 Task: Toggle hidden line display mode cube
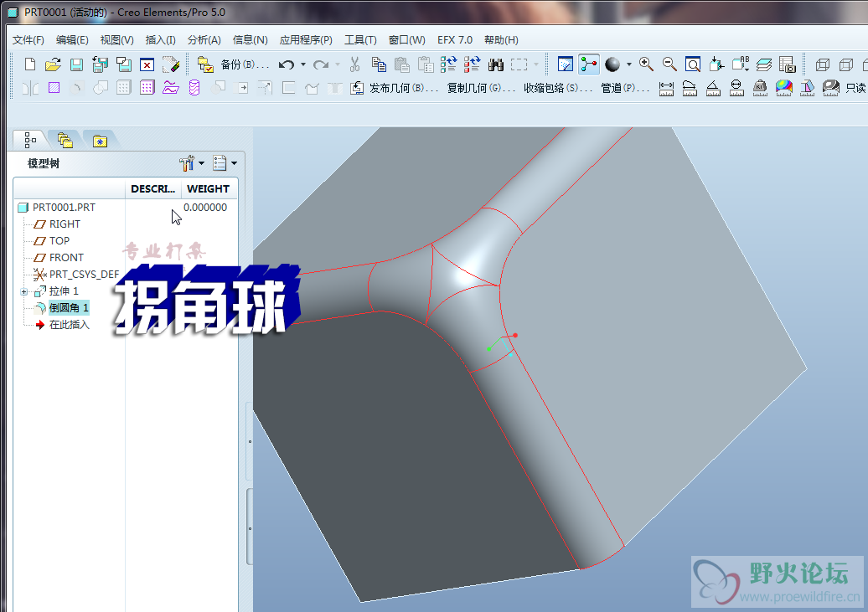click(846, 64)
